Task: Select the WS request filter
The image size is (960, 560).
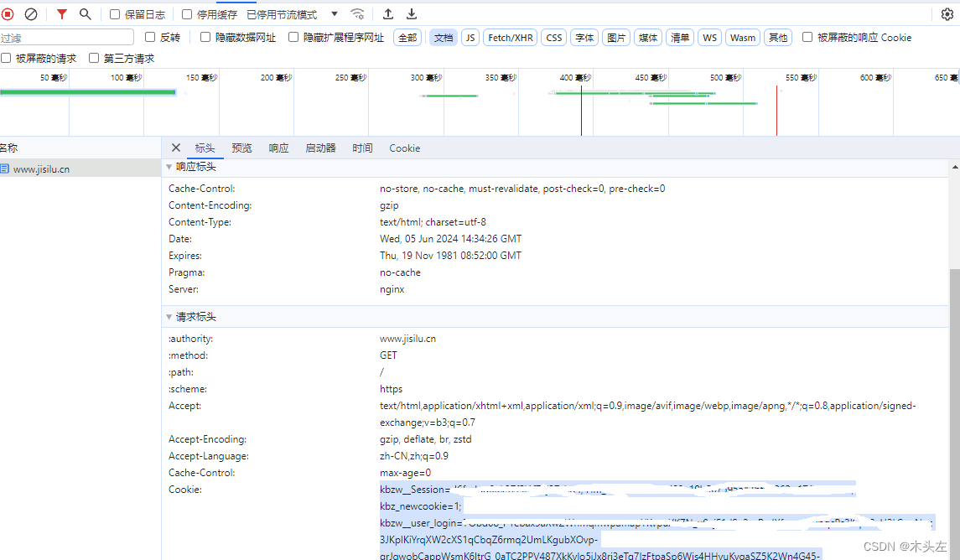Action: coord(709,37)
